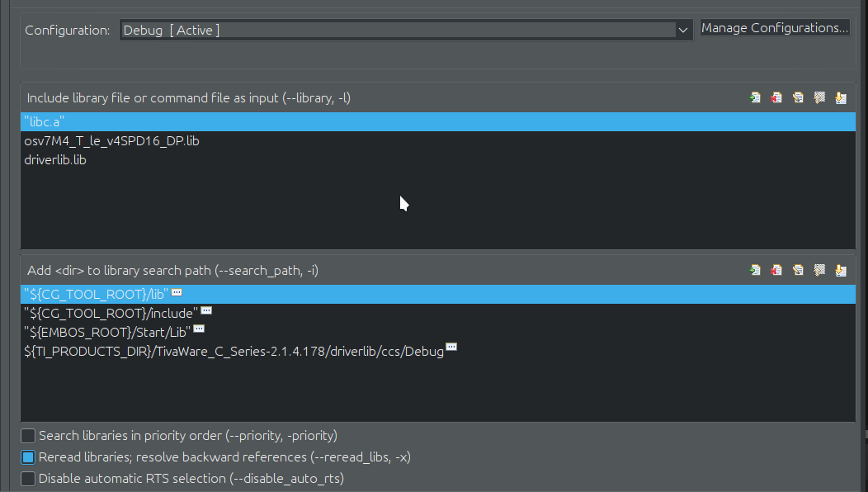Move selected search path entry up

pyautogui.click(x=819, y=271)
